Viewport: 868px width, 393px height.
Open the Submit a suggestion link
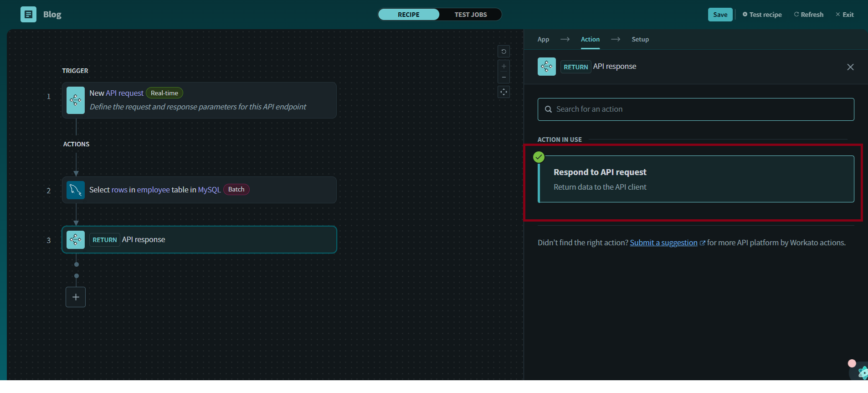coord(663,243)
